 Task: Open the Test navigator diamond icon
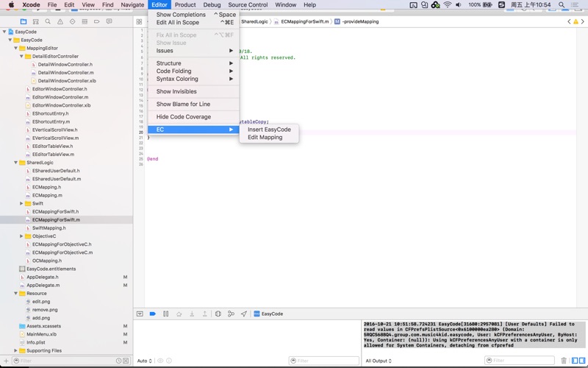tap(72, 21)
